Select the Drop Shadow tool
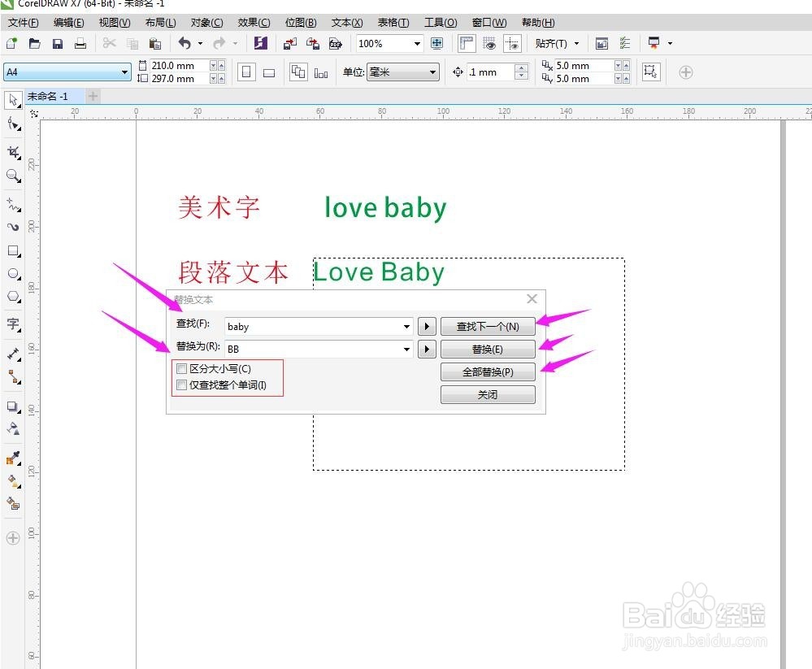Screen dimensions: 812x669 (x=14, y=406)
